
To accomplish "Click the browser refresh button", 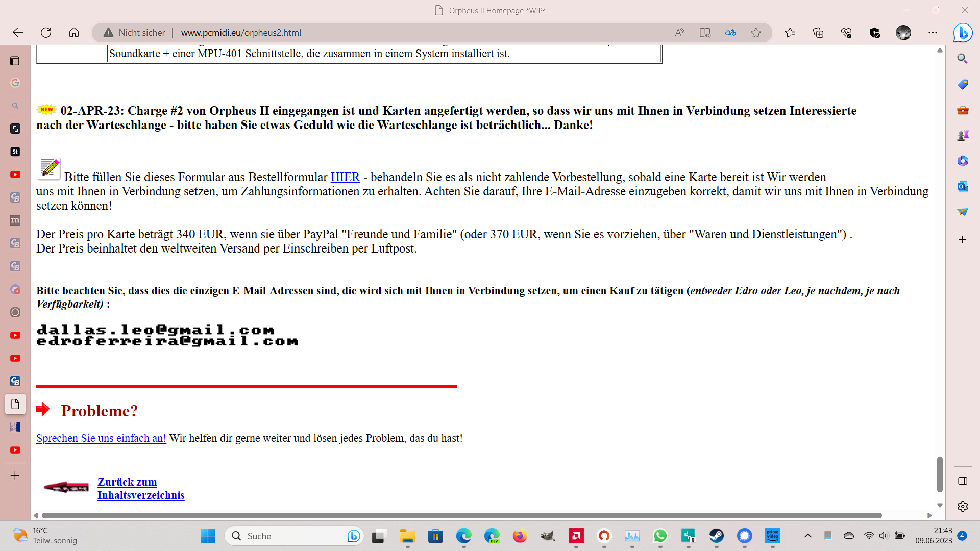I will (x=46, y=33).
